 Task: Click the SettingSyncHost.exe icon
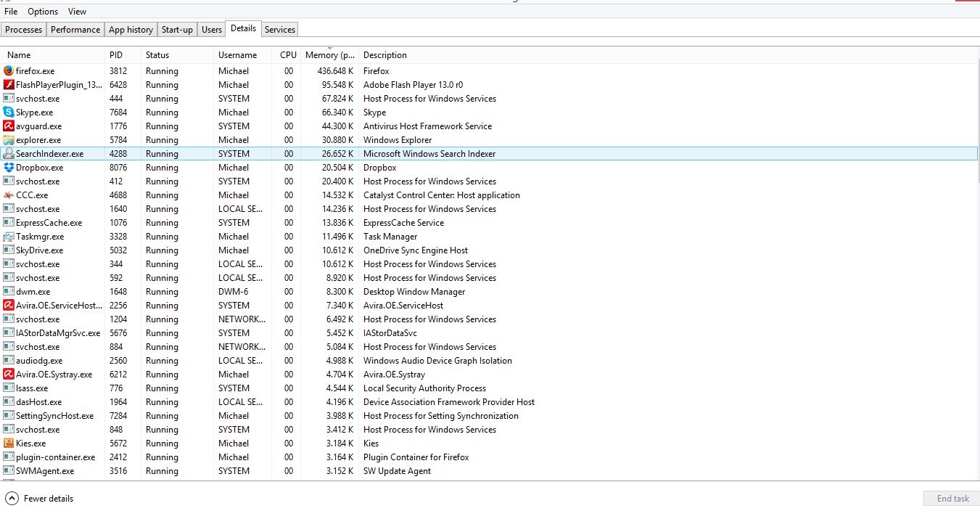click(9, 416)
